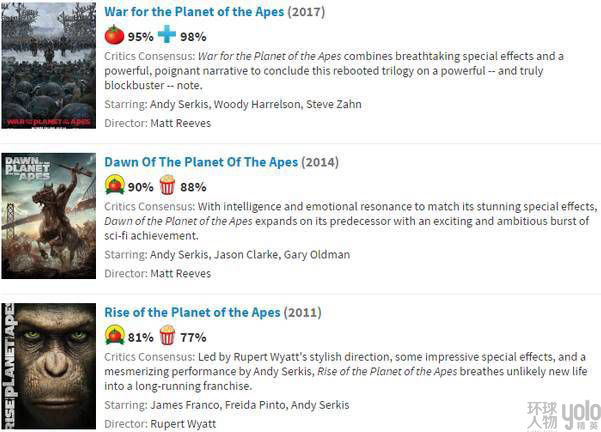Click the Dawn of the Planet poster
601x432 pixels.
click(48, 215)
